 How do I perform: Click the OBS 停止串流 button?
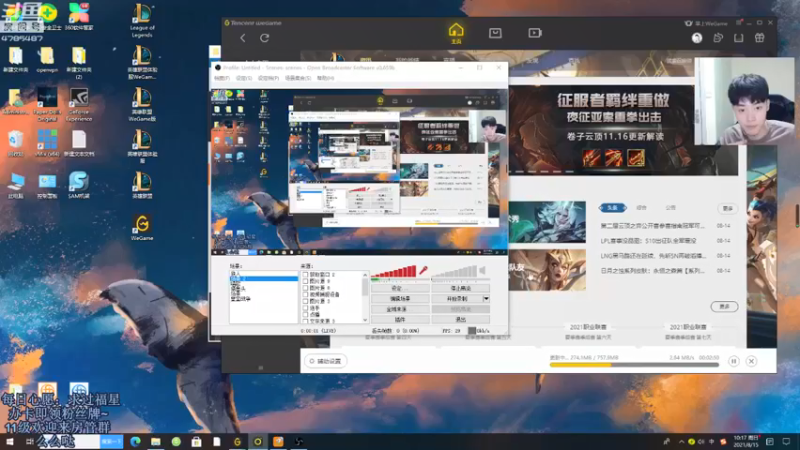coord(461,288)
